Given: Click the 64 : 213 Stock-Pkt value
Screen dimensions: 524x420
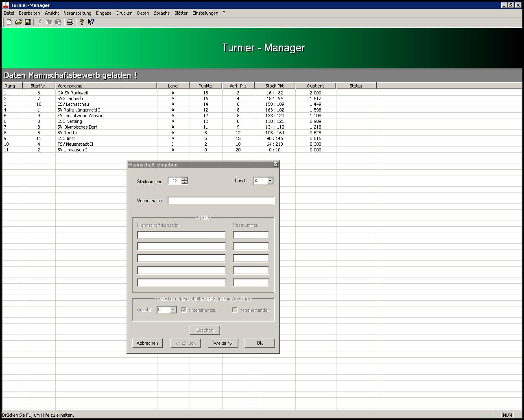Looking at the screenshot, I should [x=275, y=144].
